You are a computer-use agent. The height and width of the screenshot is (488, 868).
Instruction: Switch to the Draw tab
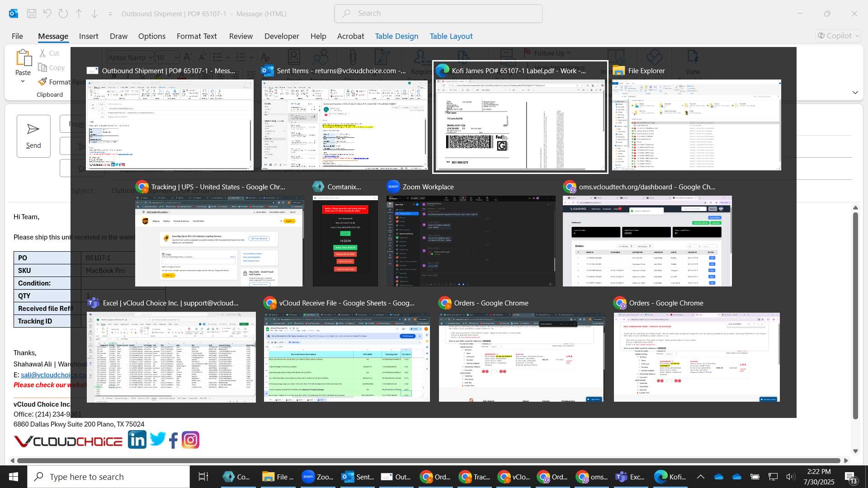point(118,36)
